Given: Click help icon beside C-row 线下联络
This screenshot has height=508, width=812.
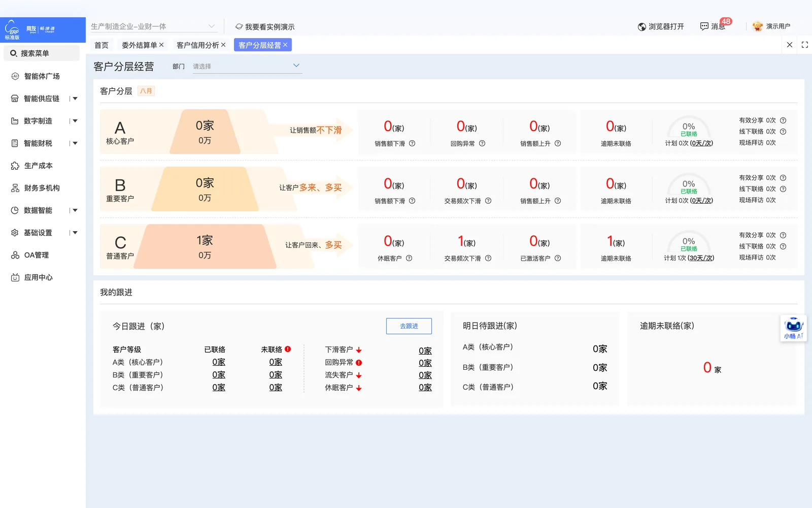Looking at the screenshot, I should (x=783, y=246).
